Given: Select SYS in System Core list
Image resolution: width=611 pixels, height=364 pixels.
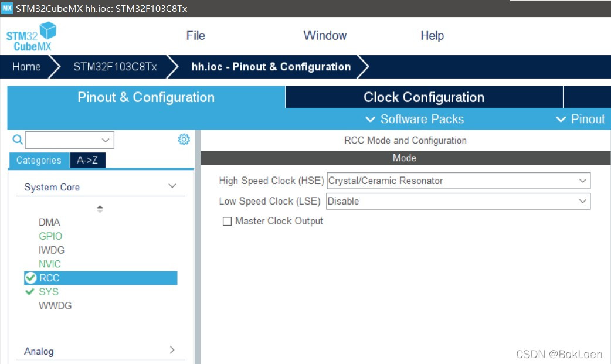Looking at the screenshot, I should pyautogui.click(x=48, y=291).
